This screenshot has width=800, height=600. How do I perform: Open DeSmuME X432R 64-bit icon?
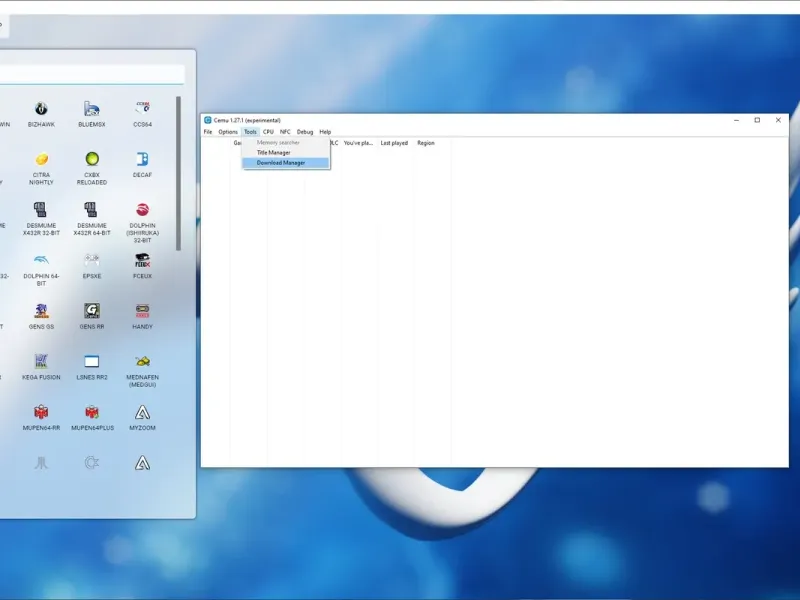(x=91, y=210)
